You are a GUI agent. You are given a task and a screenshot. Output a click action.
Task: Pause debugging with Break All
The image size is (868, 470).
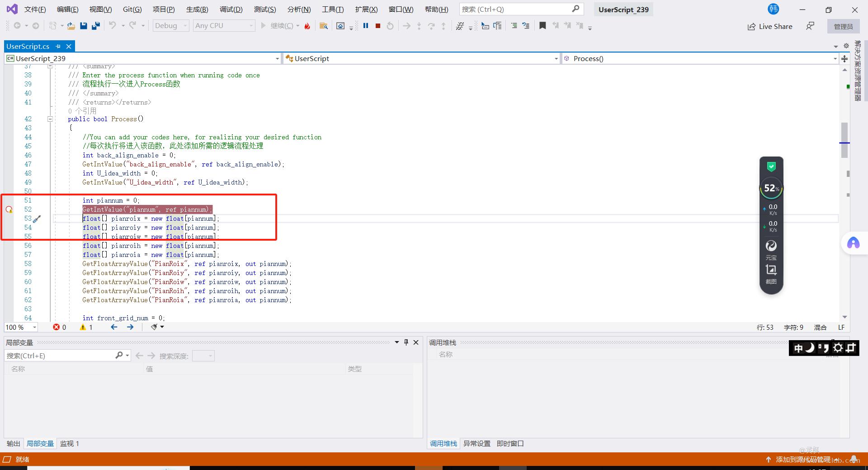366,26
